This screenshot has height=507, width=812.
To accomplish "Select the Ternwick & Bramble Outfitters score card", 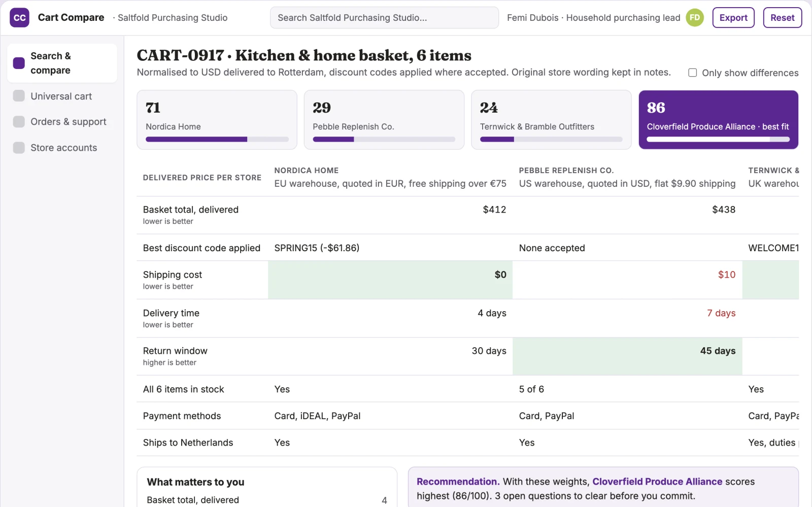I will (551, 120).
